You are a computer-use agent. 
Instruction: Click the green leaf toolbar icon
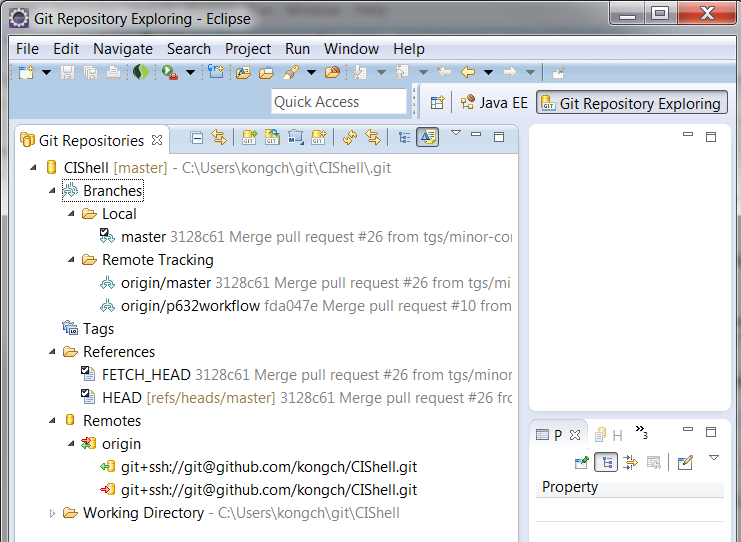140,72
